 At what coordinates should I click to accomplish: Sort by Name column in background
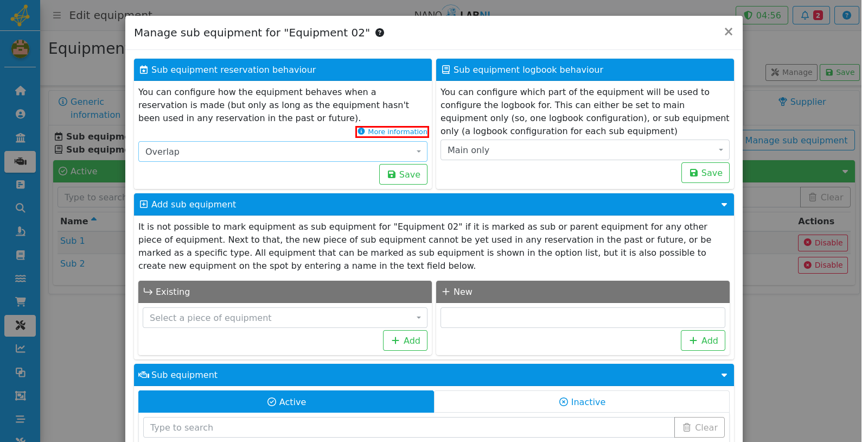78,221
